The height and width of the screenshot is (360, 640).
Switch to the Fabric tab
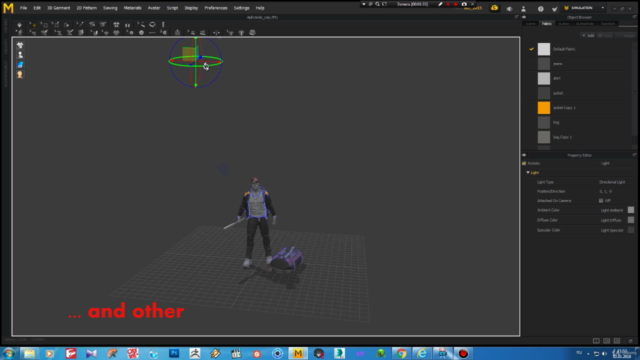click(x=547, y=24)
